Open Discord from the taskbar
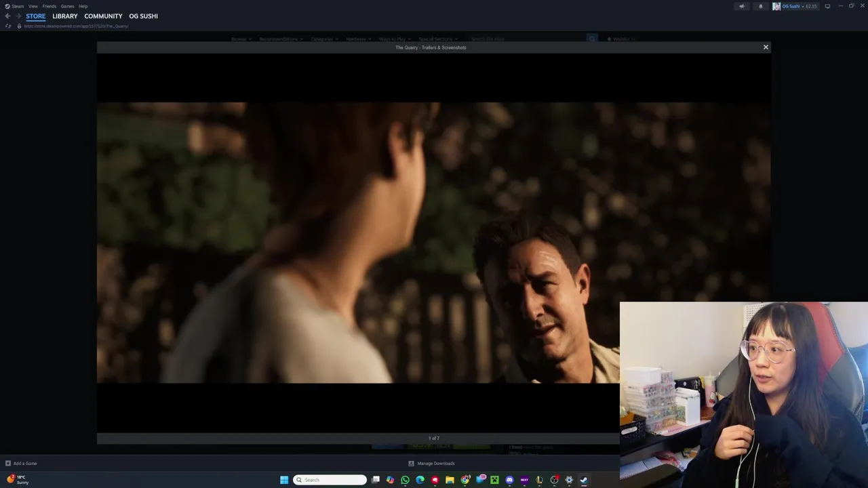The width and height of the screenshot is (868, 488). (x=509, y=480)
